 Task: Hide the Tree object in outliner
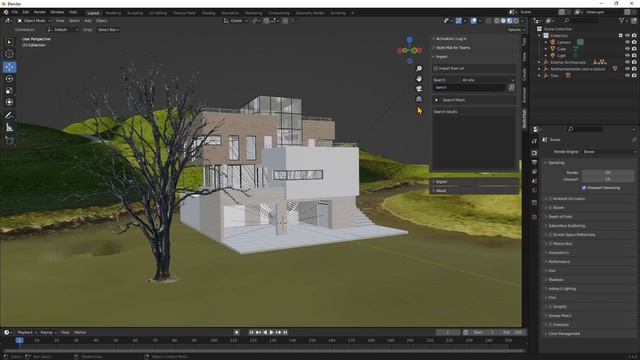pos(627,76)
